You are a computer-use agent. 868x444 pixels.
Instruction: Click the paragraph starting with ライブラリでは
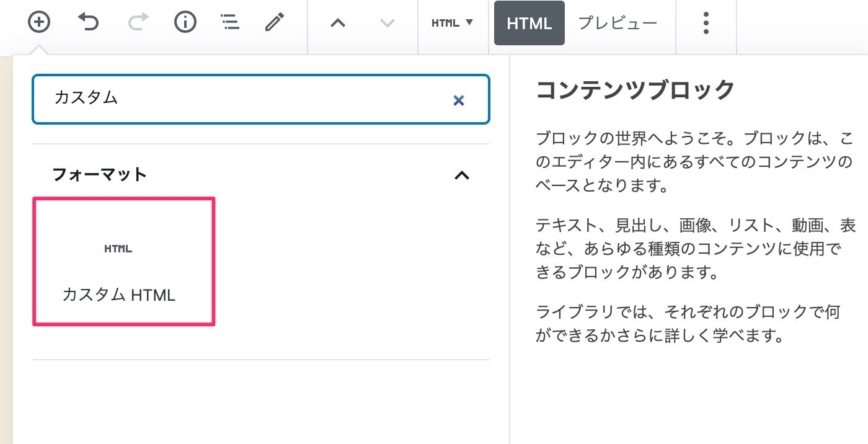pos(688,323)
